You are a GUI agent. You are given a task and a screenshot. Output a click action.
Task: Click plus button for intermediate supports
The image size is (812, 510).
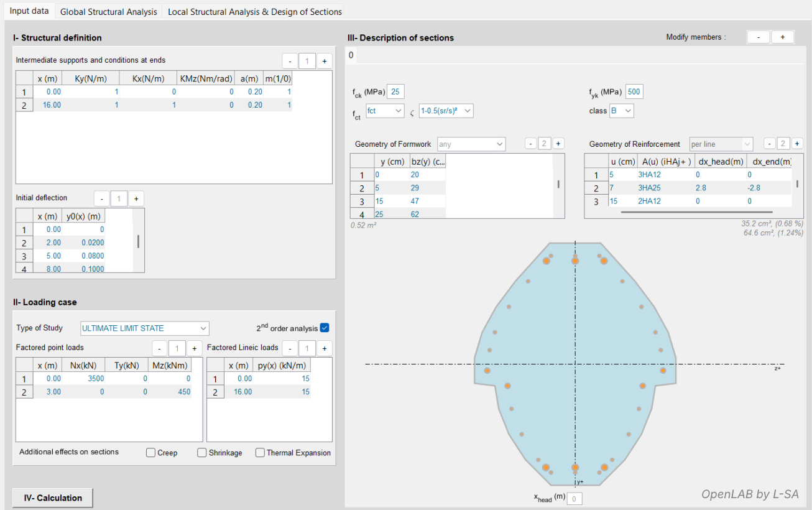point(325,61)
